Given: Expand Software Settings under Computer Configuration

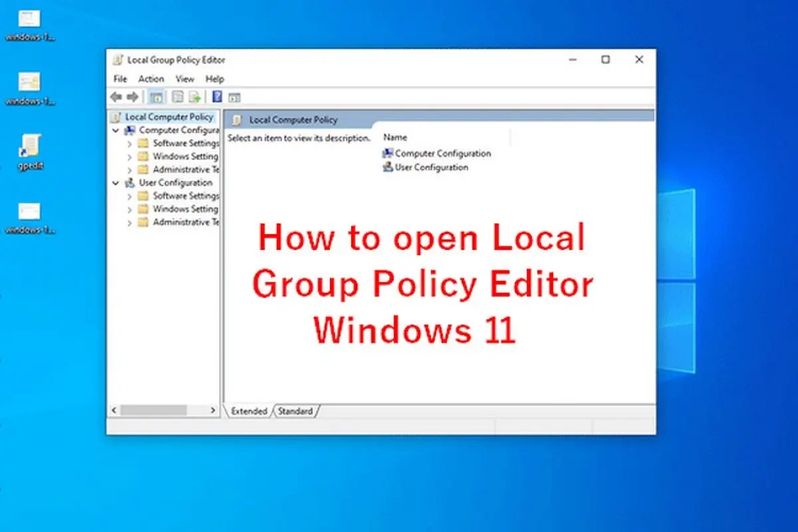Looking at the screenshot, I should pyautogui.click(x=130, y=143).
